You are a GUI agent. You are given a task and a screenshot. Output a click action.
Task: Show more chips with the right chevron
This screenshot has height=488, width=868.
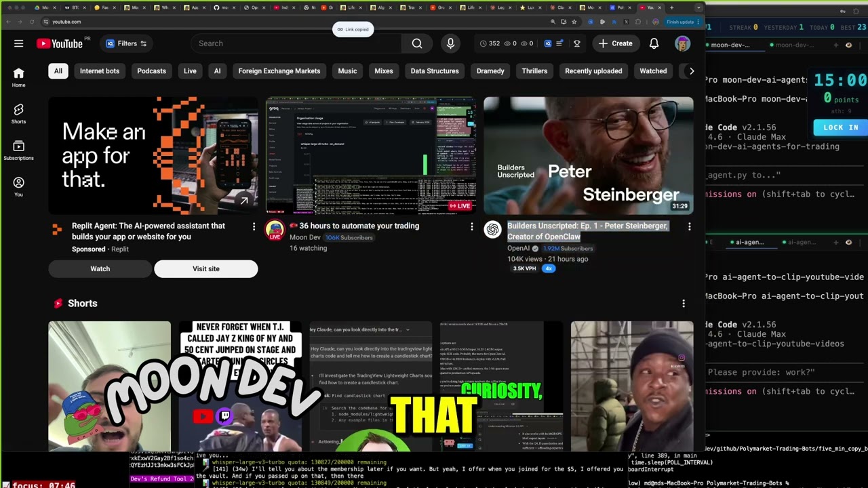pos(691,71)
